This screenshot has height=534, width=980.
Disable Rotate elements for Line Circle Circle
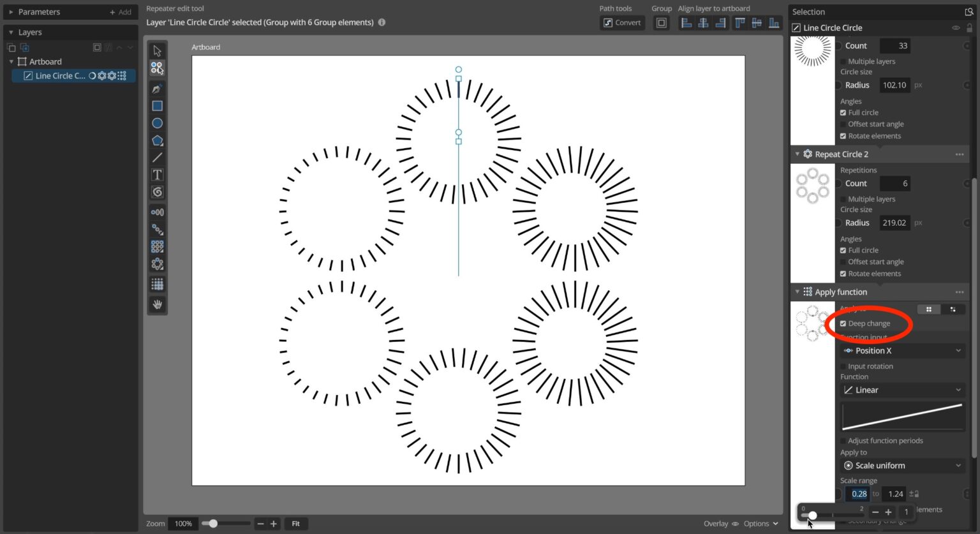843,136
